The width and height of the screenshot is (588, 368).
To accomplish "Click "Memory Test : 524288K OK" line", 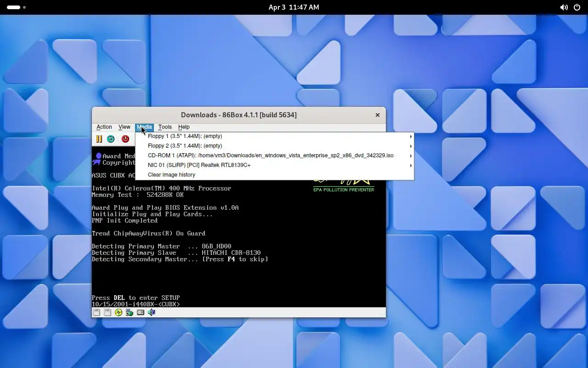I will (137, 195).
